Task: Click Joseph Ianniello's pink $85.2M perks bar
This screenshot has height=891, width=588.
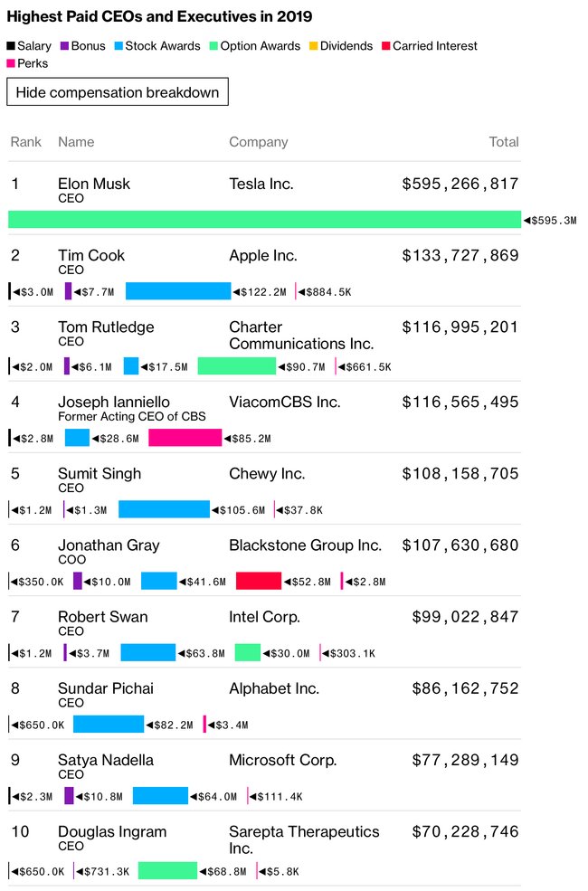Action: pos(185,438)
